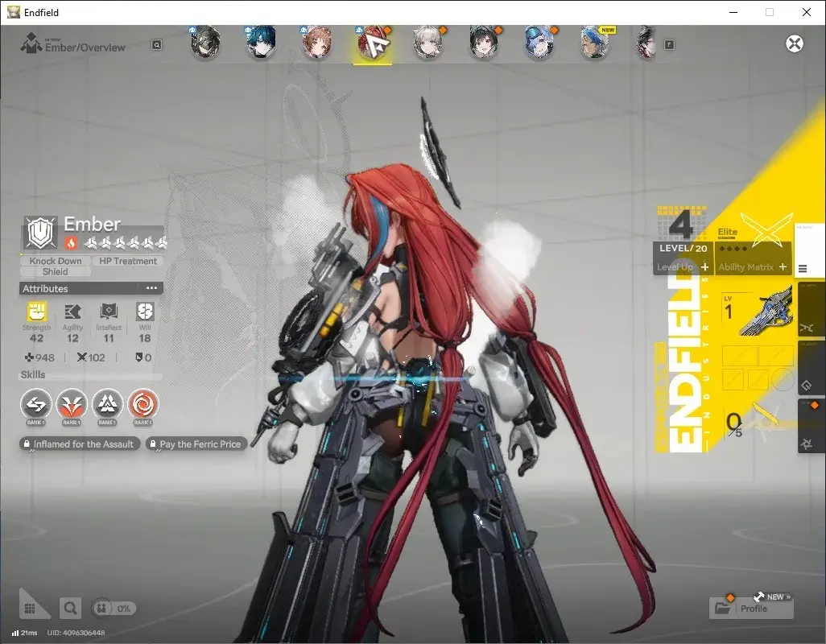Click the UID: 4096306448 text
This screenshot has width=826, height=644.
[x=76, y=633]
